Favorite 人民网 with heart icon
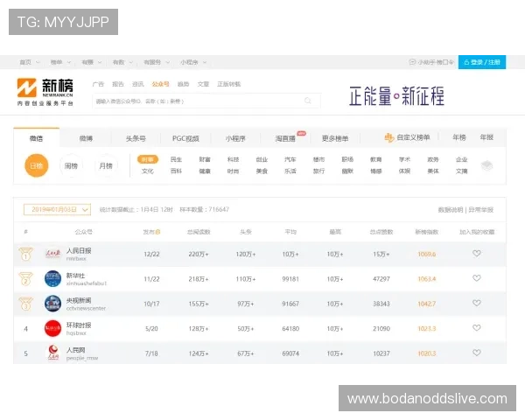The width and height of the screenshot is (525, 420). pos(477,353)
